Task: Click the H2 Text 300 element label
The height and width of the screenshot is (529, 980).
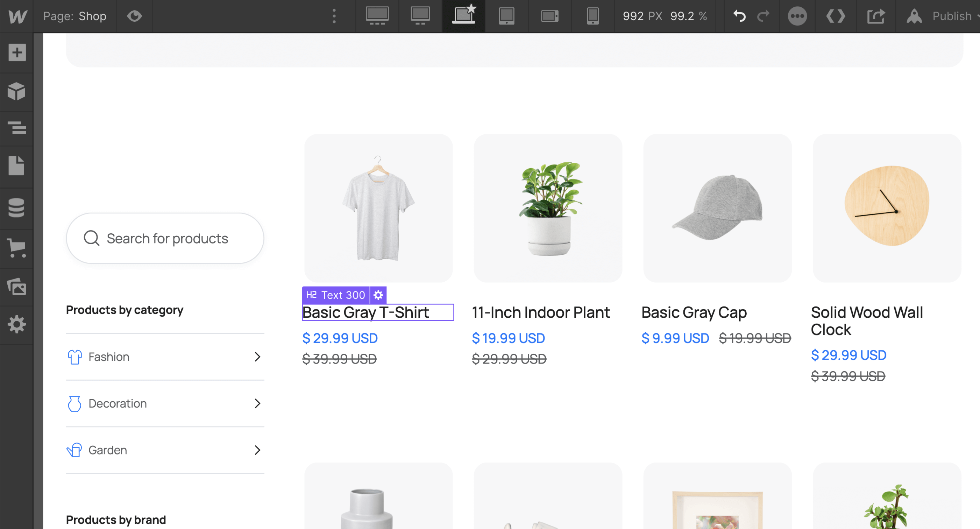Action: tap(335, 295)
